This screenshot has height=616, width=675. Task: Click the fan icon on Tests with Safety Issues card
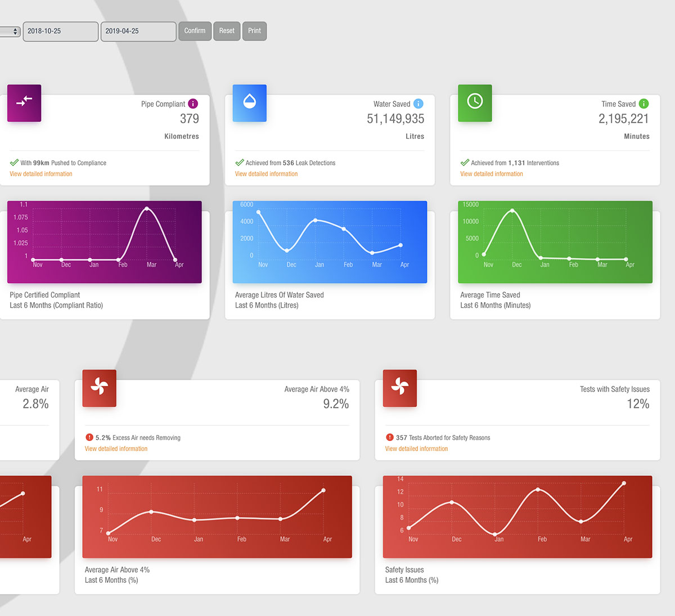click(399, 388)
